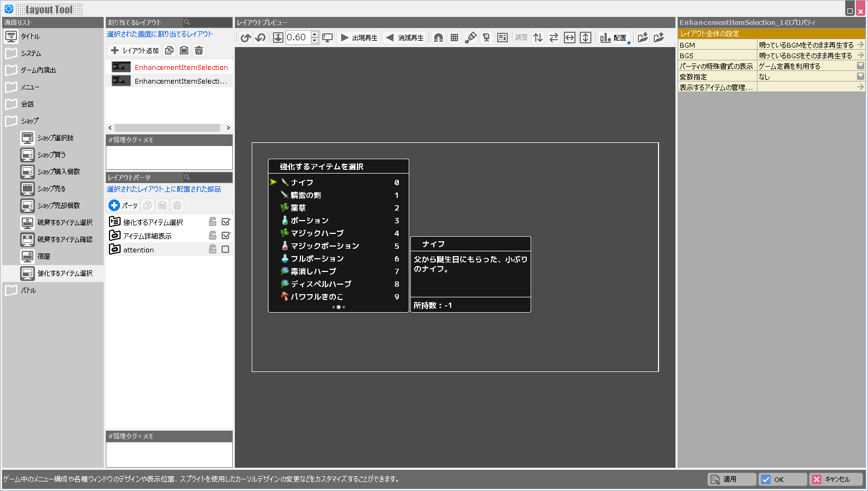
Task: Increase zoom value with spinner up arrow
Action: 315,34
